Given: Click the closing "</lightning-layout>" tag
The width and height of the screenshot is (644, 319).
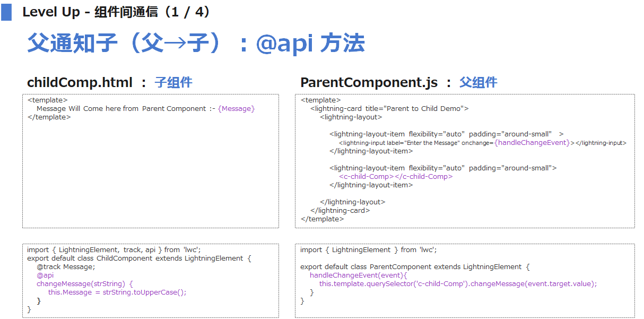Looking at the screenshot, I should pos(352,202).
